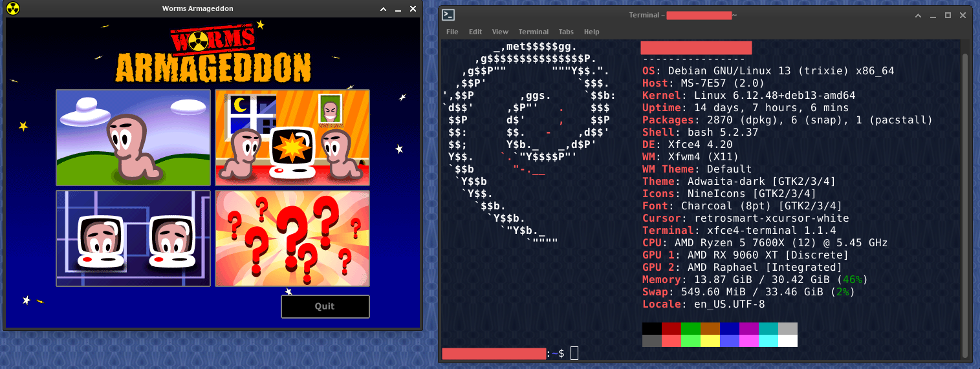Click the Quit button in Worms Armageddon
980x369 pixels.
point(325,306)
